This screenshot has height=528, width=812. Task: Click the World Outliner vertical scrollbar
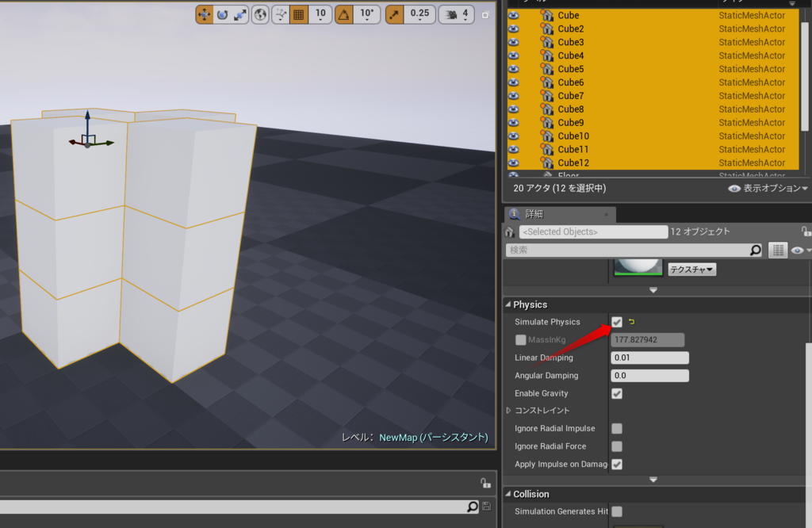click(x=804, y=77)
